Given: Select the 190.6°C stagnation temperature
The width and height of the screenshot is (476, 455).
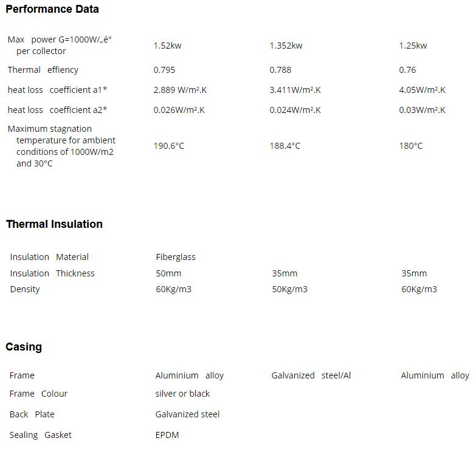Looking at the screenshot, I should click(168, 146).
